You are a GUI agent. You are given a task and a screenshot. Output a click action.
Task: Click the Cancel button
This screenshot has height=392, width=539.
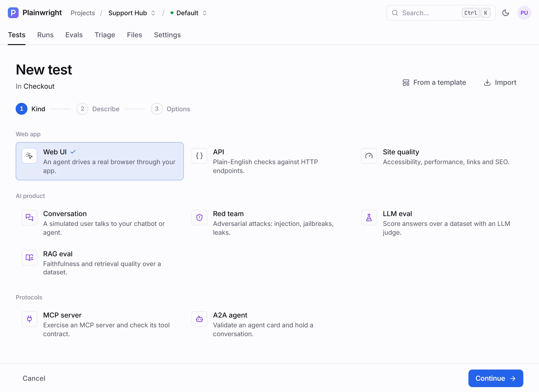pos(34,378)
